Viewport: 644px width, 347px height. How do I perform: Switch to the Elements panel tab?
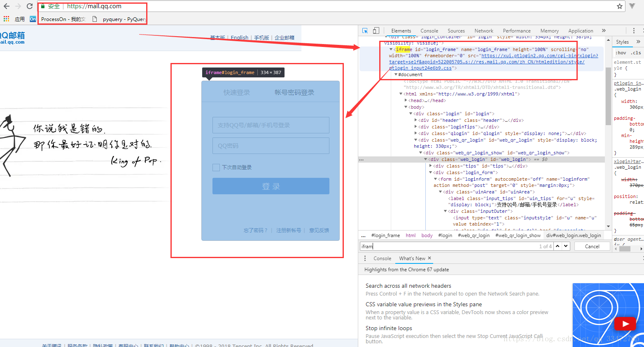401,31
